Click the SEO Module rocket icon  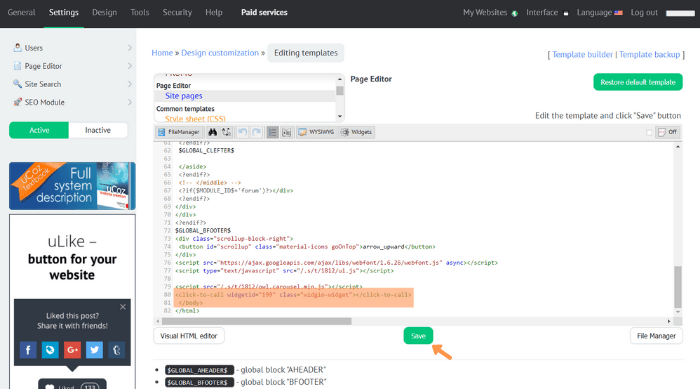17,102
